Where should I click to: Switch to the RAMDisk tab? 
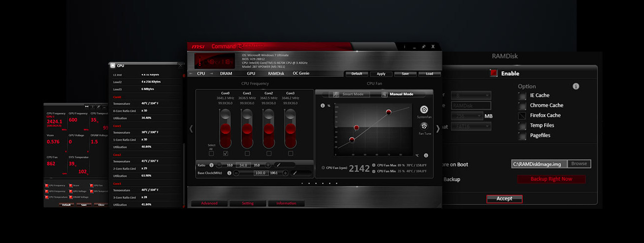coord(276,73)
